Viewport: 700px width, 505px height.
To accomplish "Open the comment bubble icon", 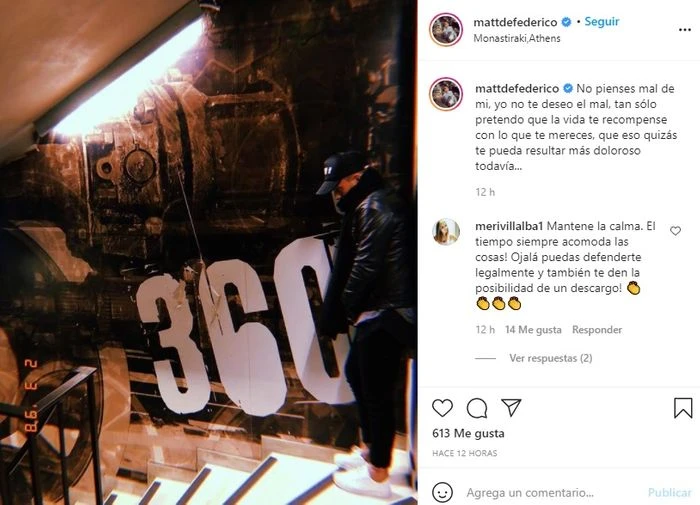I will pyautogui.click(x=477, y=408).
